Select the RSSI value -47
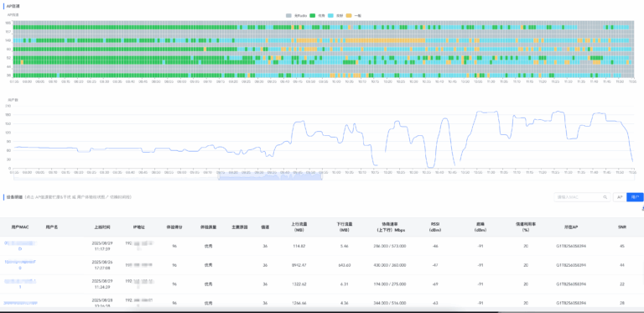The image size is (644, 313). point(435,265)
